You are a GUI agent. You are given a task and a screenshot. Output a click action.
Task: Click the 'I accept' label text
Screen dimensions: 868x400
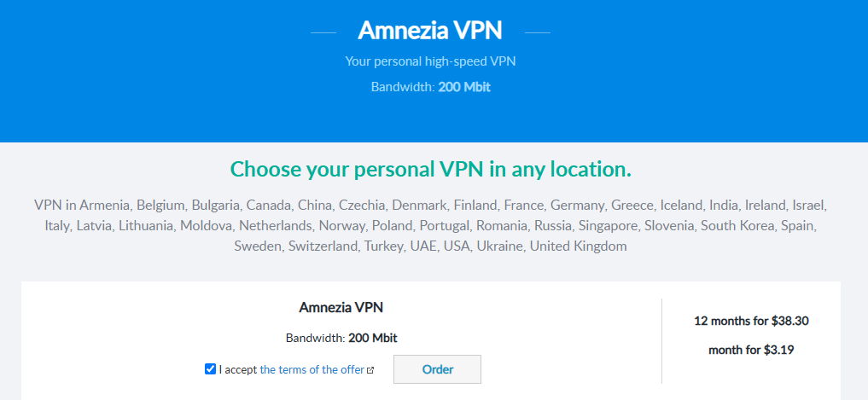pyautogui.click(x=238, y=369)
